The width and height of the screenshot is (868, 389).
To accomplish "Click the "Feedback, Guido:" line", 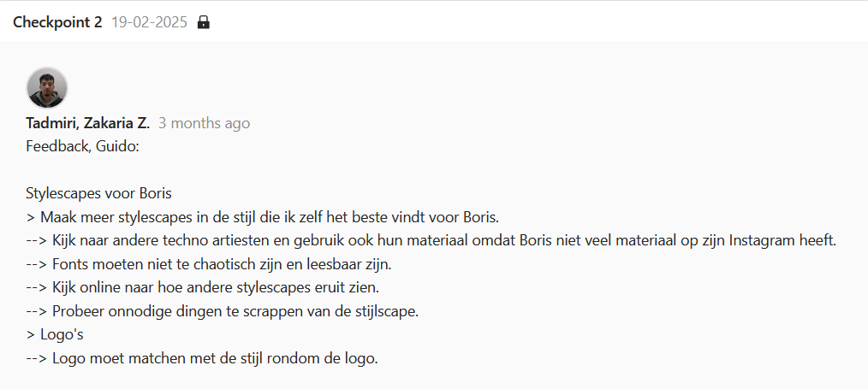I will [x=82, y=146].
